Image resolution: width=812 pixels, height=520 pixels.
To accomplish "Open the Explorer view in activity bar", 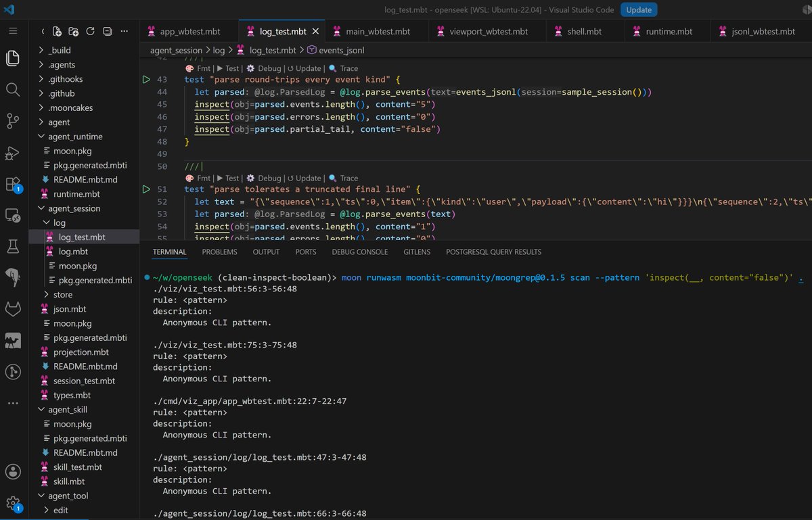I will point(12,58).
